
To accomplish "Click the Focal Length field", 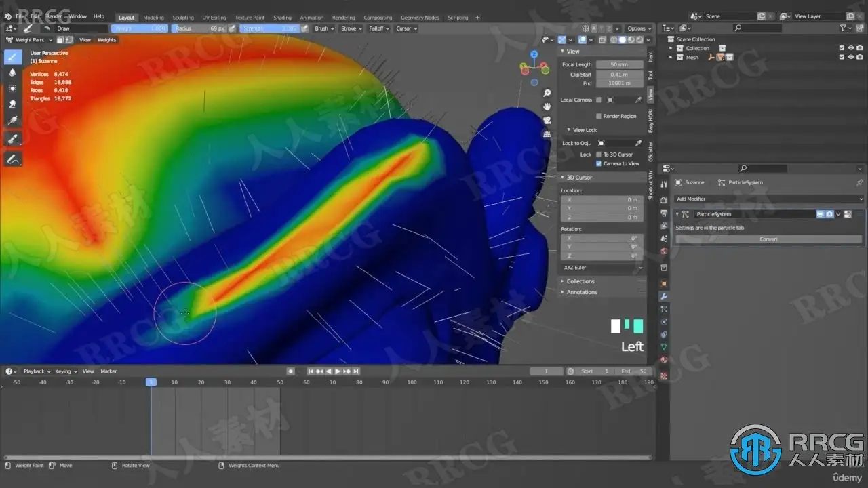I will point(618,64).
